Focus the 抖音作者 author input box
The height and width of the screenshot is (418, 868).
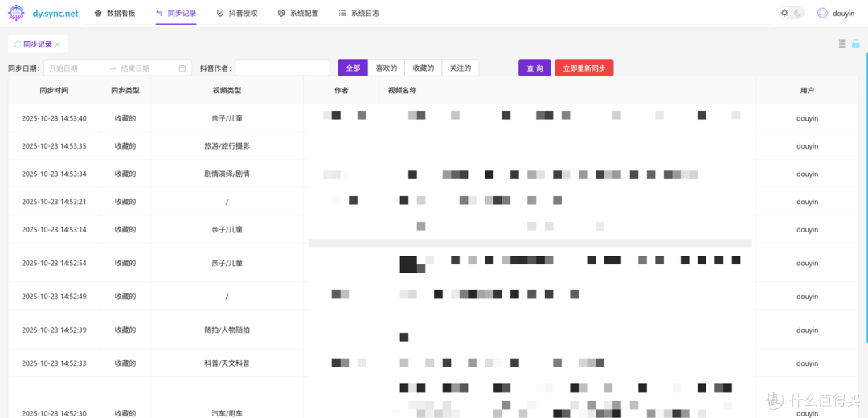[282, 68]
